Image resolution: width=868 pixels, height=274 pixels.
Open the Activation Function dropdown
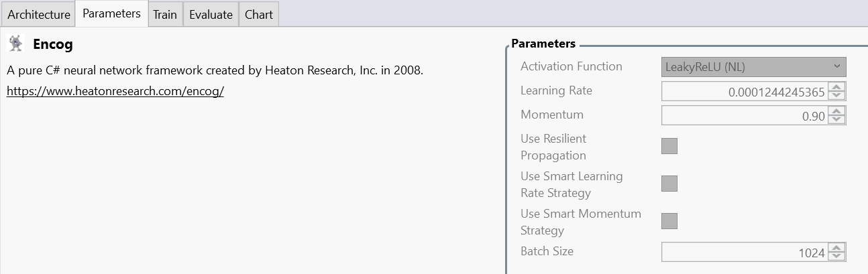pos(753,67)
